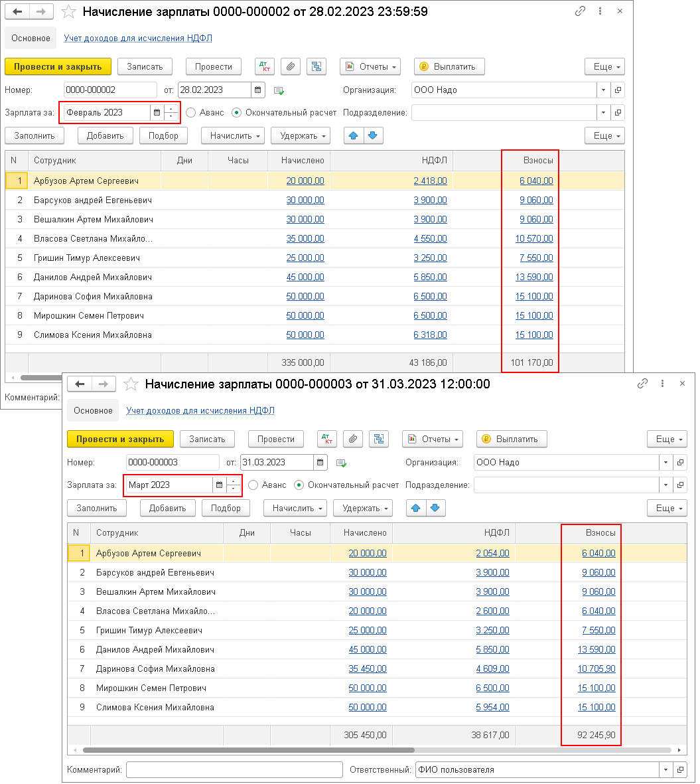This screenshot has width=700, height=784.
Task: Open top Еще menu in March document
Action: tap(667, 439)
